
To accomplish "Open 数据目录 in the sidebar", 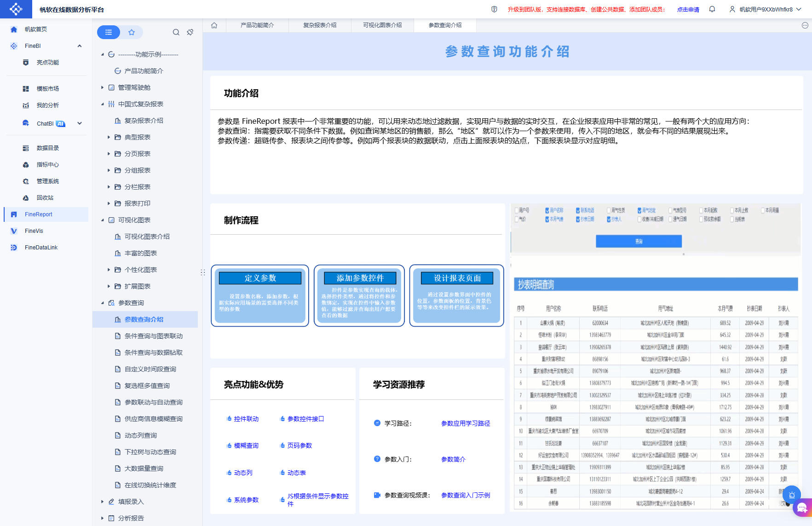I will point(47,148).
